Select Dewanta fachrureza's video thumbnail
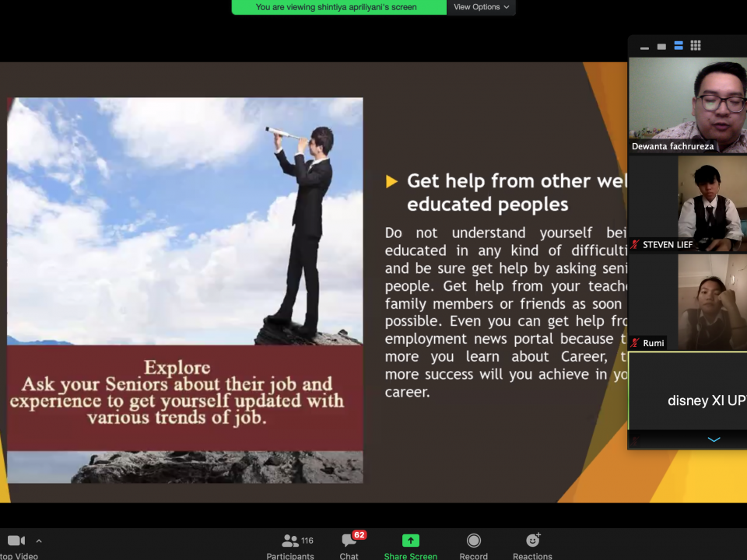The width and height of the screenshot is (747, 560). pyautogui.click(x=688, y=105)
